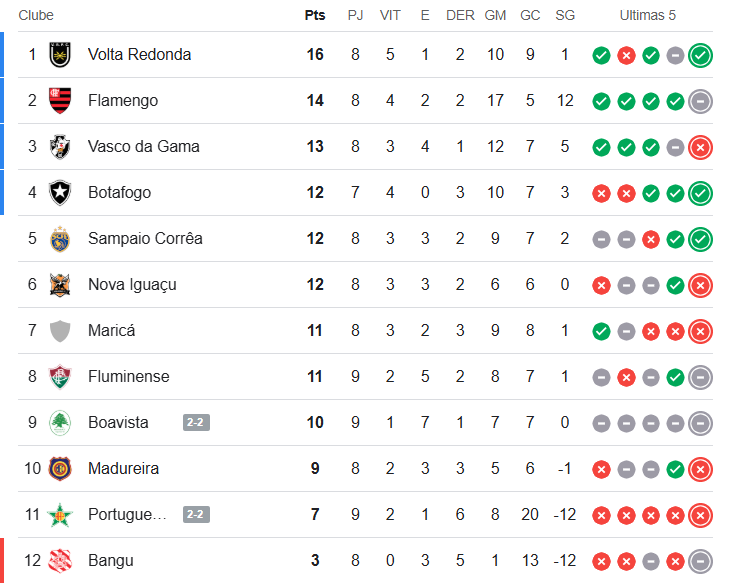Click the Volta Redonda club crest

pos(61,55)
